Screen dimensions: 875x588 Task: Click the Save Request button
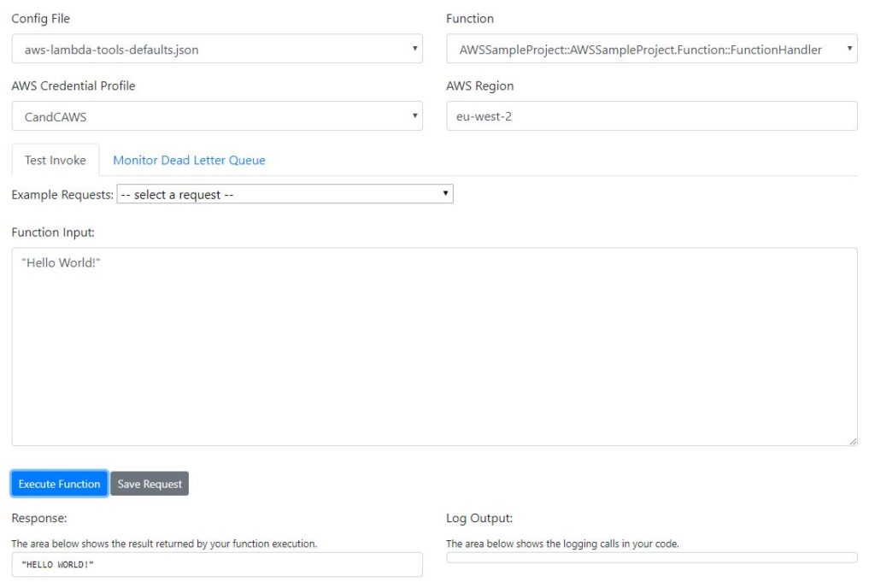coord(150,484)
